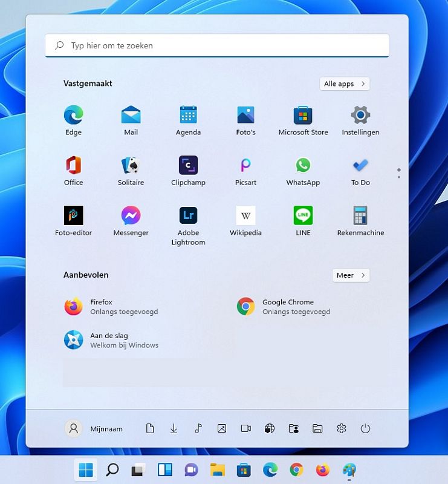Open Microsoft Store from the taskbar

point(244,470)
